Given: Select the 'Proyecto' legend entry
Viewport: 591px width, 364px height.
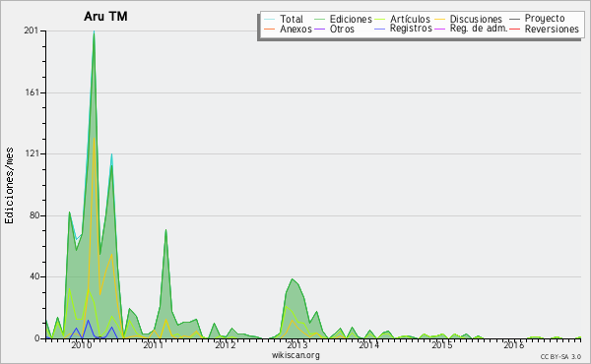Looking at the screenshot, I should pyautogui.click(x=537, y=19).
